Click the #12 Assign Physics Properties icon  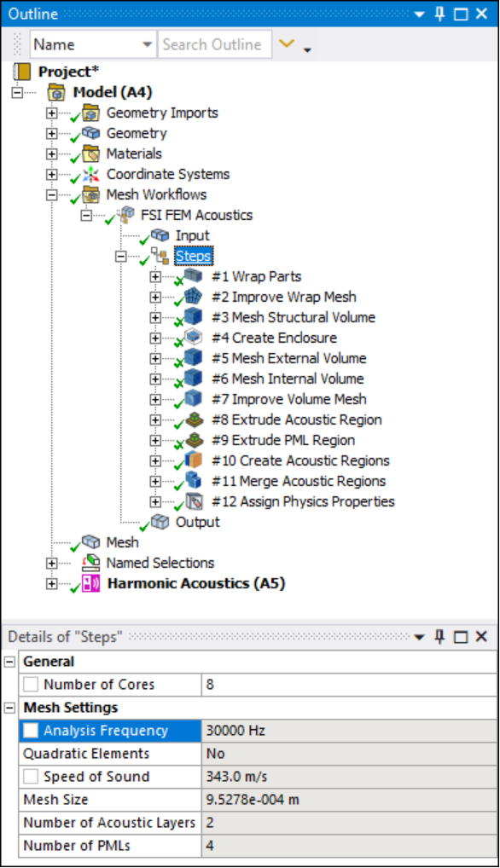195,501
